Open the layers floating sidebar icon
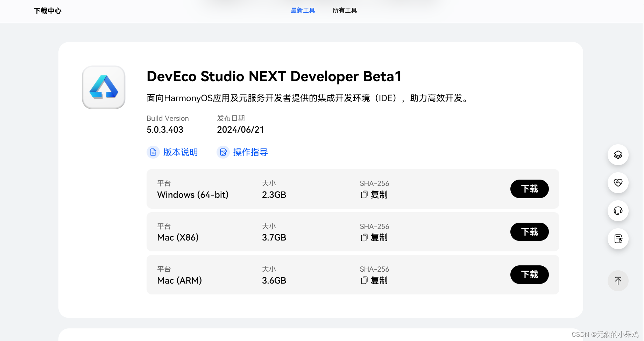The height and width of the screenshot is (341, 644). point(618,155)
